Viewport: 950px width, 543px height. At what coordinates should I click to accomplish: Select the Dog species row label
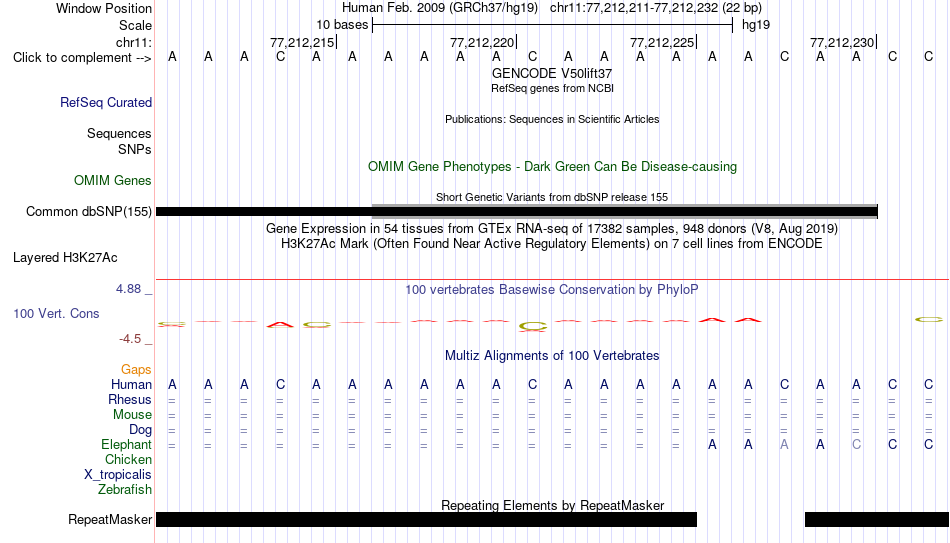tap(141, 430)
